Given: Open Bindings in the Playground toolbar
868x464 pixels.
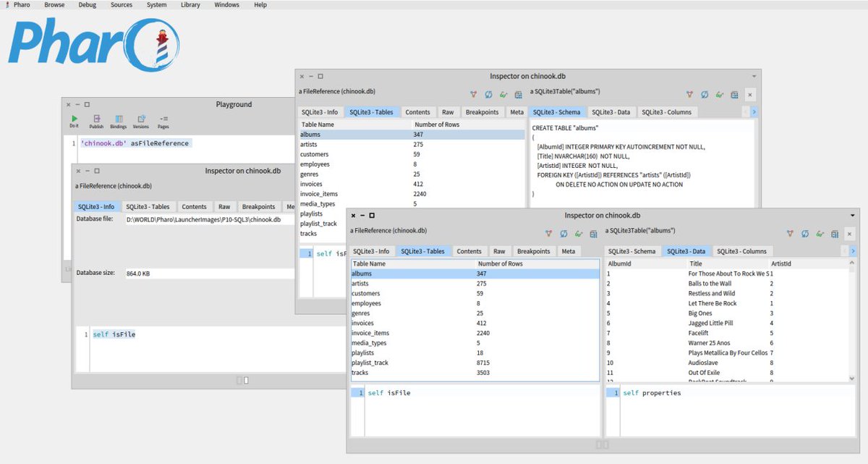Looking at the screenshot, I should 118,121.
